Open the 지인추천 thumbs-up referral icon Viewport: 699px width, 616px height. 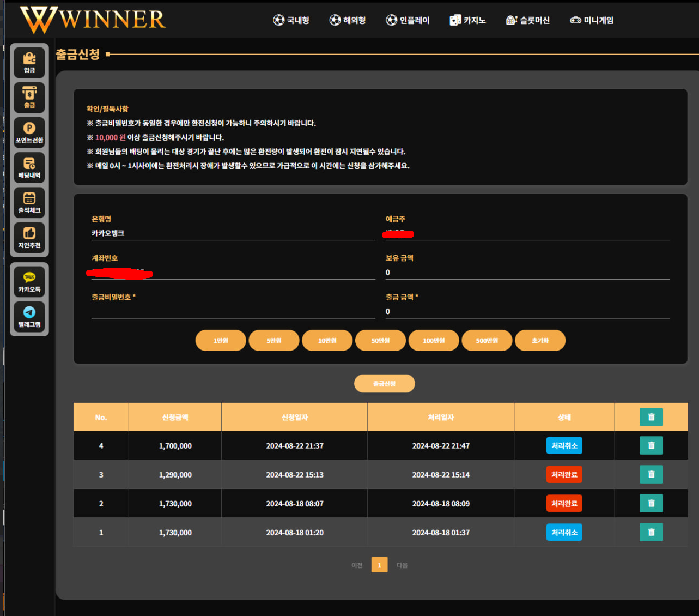tap(29, 238)
